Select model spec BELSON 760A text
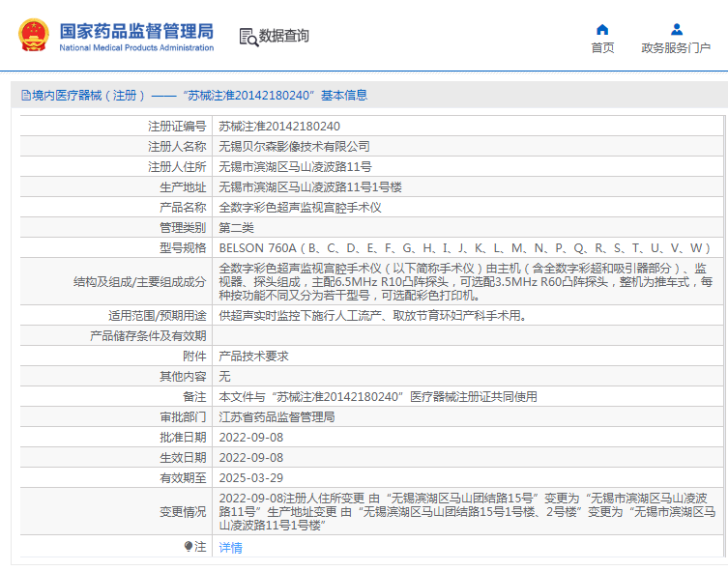The height and width of the screenshot is (571, 728). tap(465, 248)
